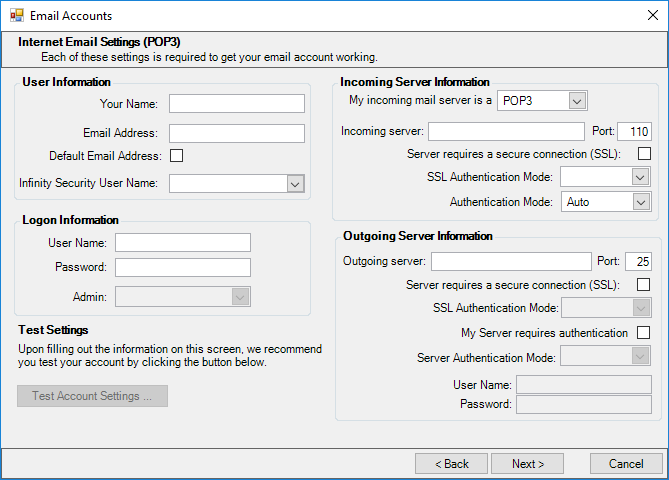Click the Incoming server text box
This screenshot has width=669, height=480.
tap(506, 132)
